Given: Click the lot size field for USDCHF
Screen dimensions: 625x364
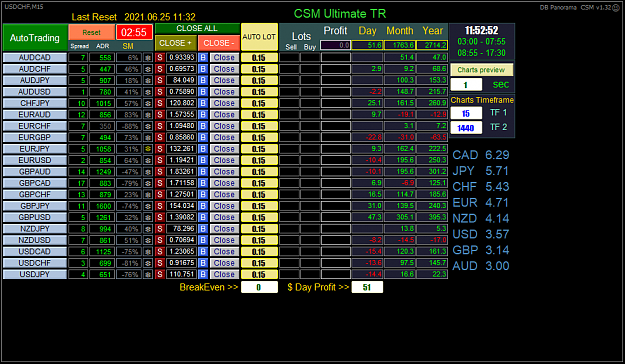Looking at the screenshot, I should coord(259,263).
